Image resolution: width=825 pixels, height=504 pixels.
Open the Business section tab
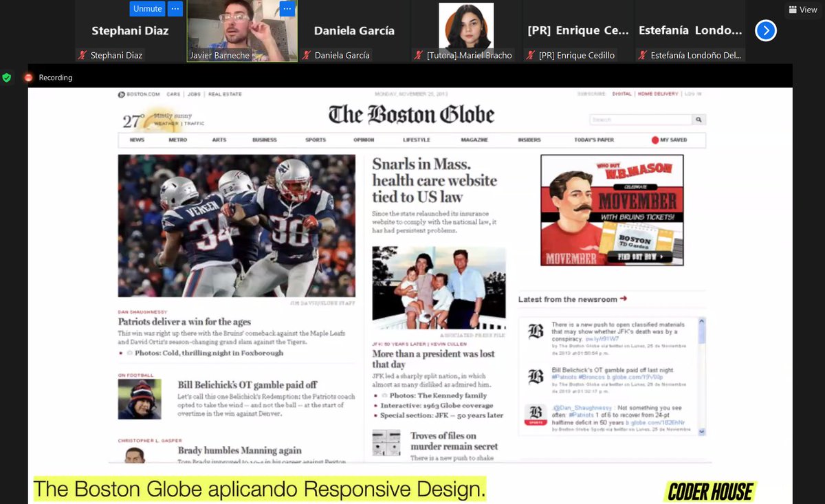[264, 140]
